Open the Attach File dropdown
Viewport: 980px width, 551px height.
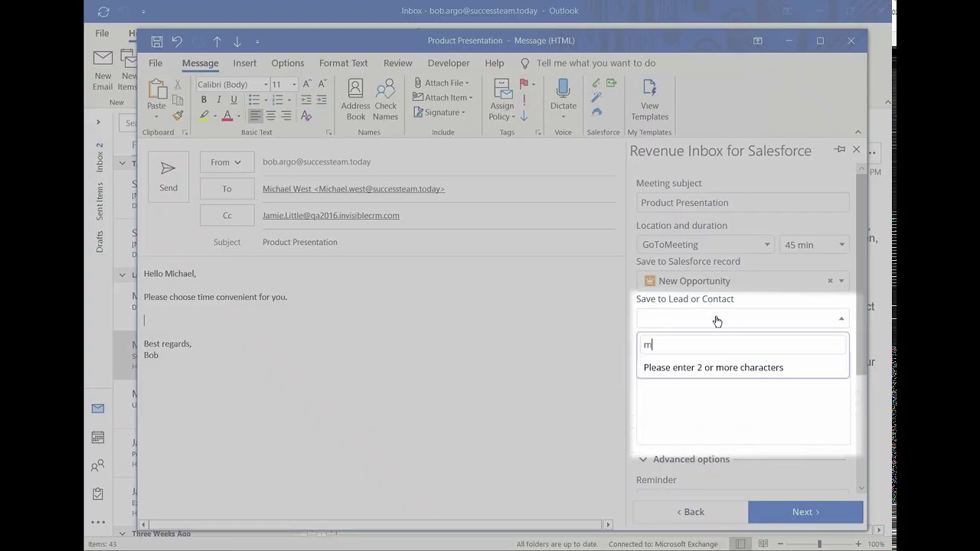tap(441, 83)
